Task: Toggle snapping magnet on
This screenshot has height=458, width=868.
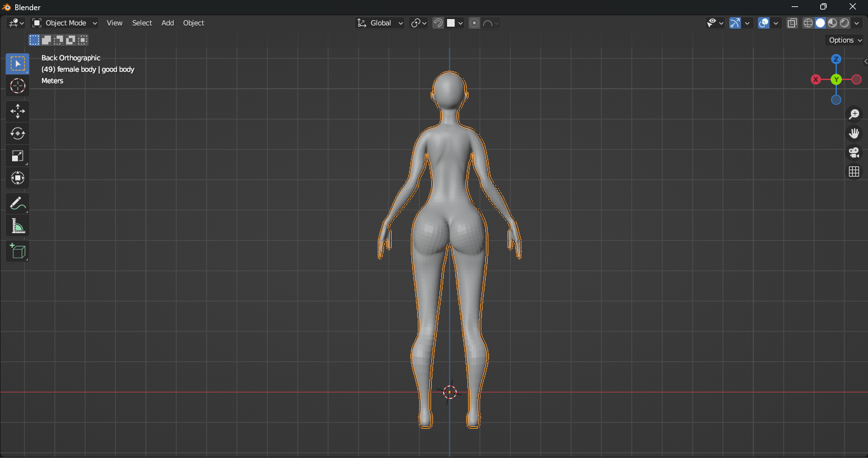Action: click(x=438, y=23)
